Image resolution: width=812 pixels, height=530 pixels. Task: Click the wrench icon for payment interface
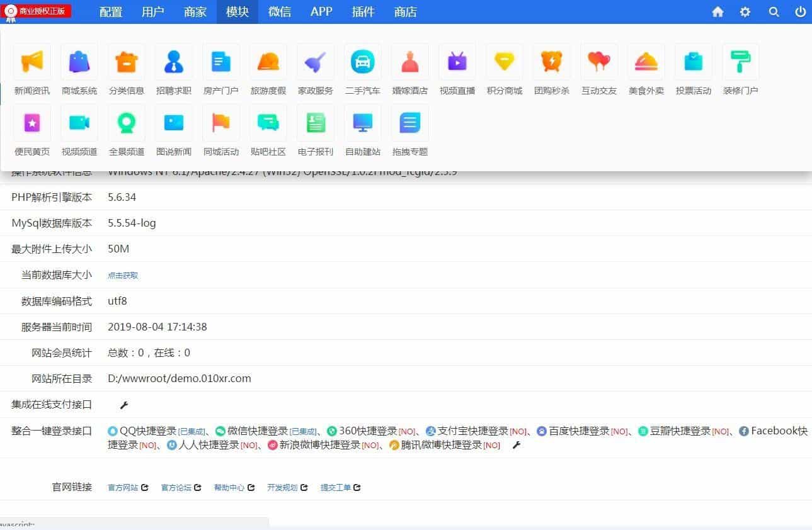coord(123,405)
